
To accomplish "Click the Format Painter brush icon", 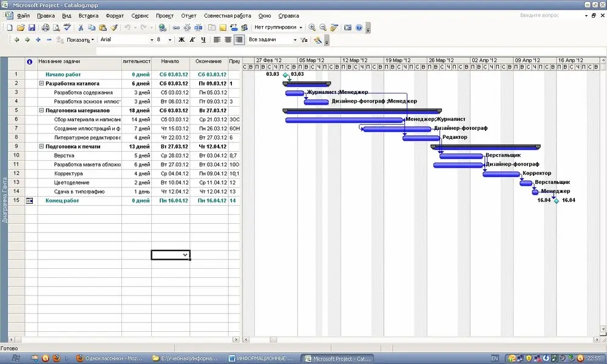I will (114, 27).
